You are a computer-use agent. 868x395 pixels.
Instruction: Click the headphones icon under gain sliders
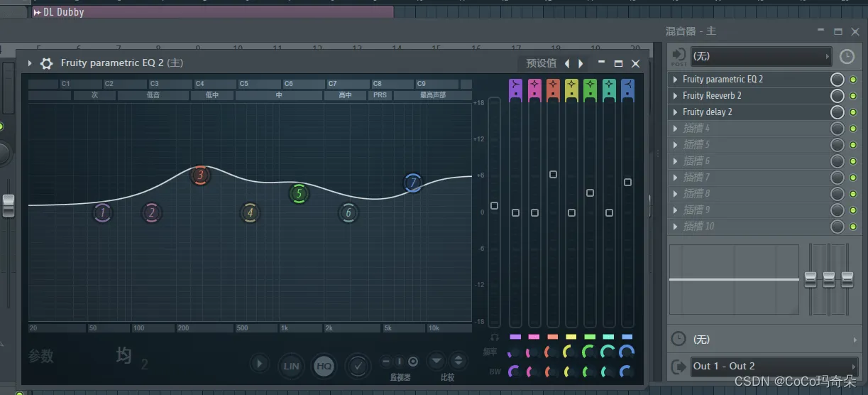coord(495,337)
